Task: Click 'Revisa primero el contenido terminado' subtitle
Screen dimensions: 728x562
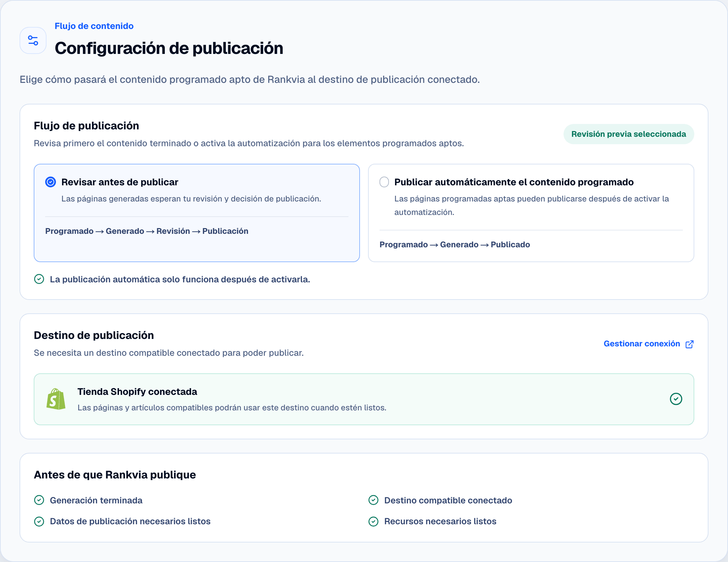Action: pyautogui.click(x=249, y=143)
